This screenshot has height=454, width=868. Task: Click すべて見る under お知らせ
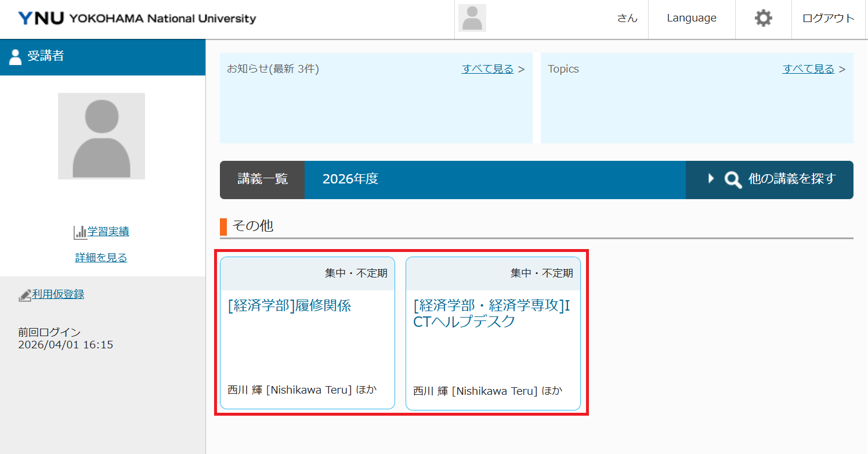point(487,69)
